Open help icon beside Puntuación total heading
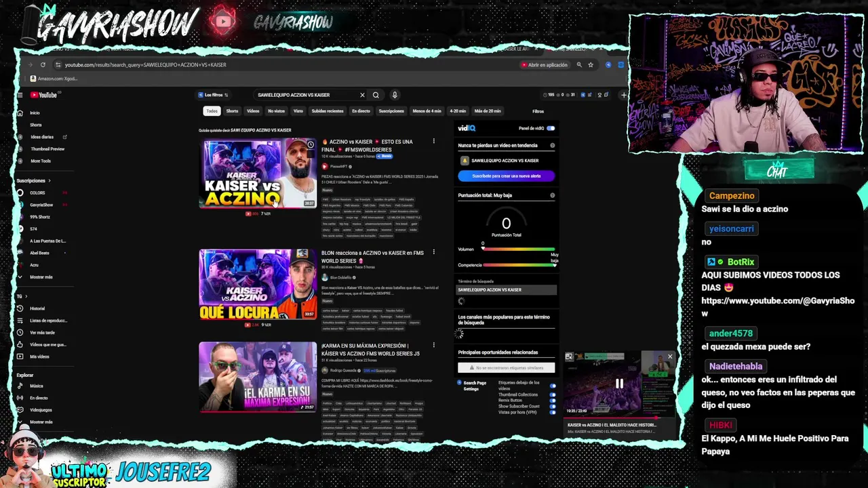The height and width of the screenshot is (488, 868). pyautogui.click(x=552, y=195)
